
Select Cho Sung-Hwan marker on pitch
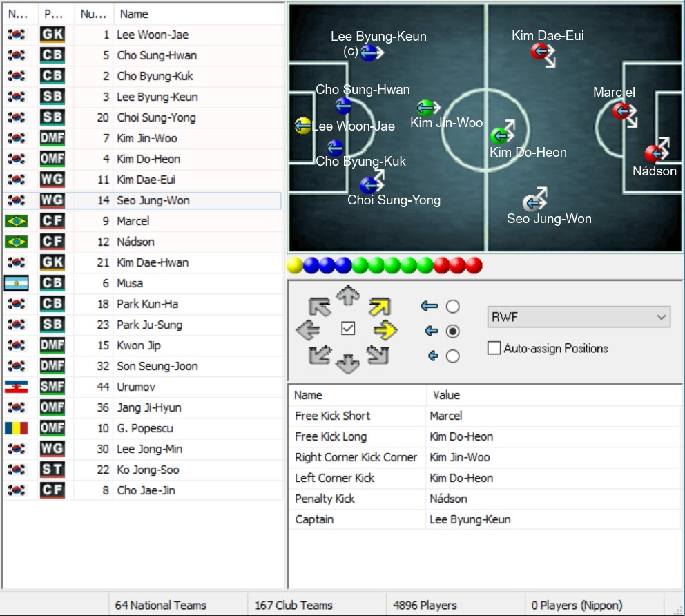point(343,106)
